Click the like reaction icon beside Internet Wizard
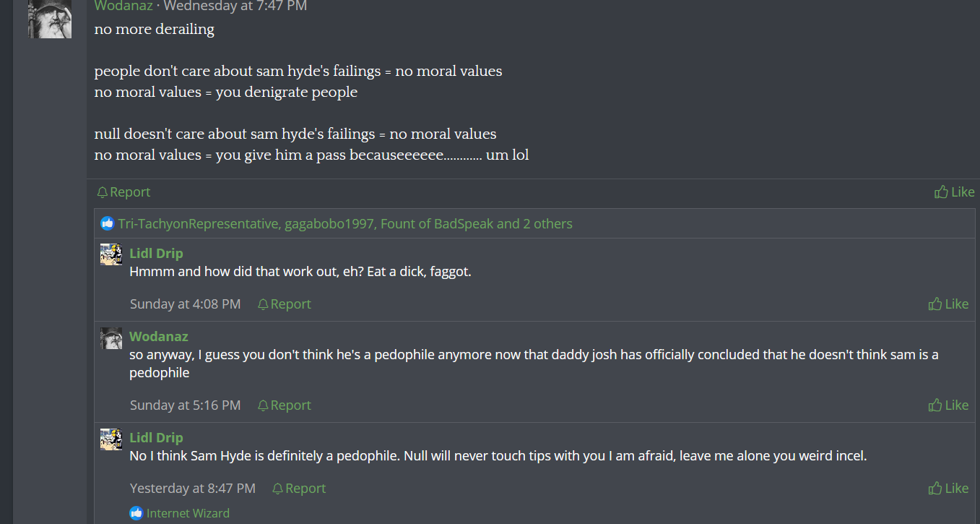 pos(136,513)
